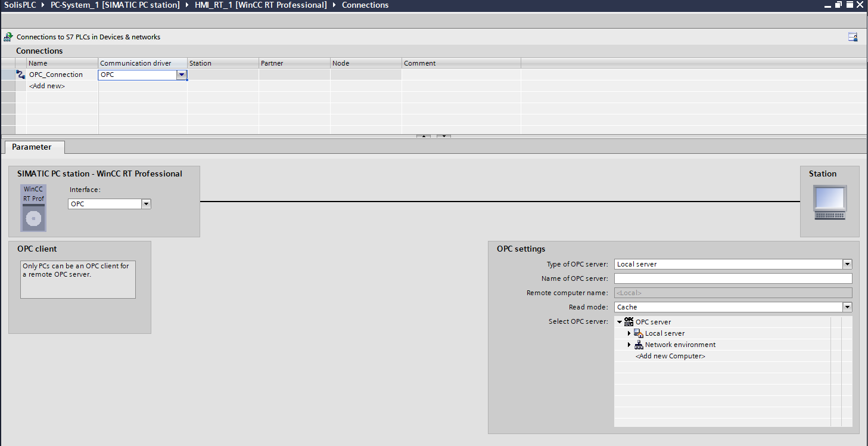Click the view settings icon at top right of Connections
868x446 pixels.
click(x=853, y=37)
